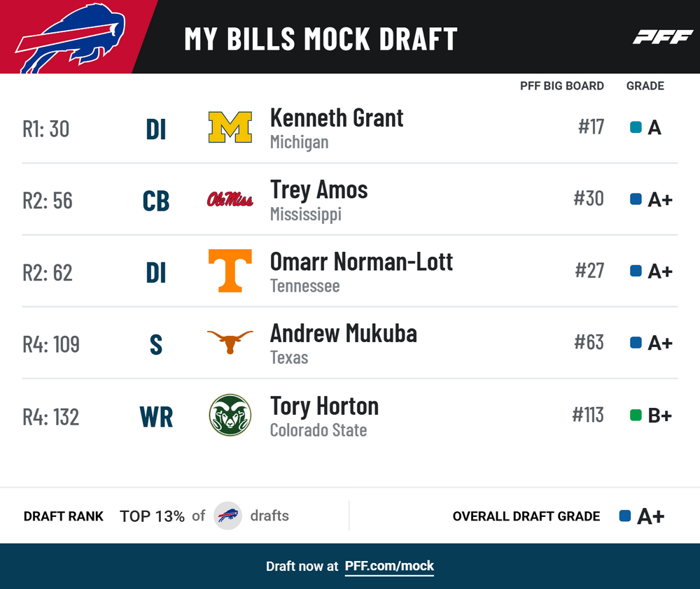This screenshot has width=700, height=589.
Task: Click the Tennessee T logo
Action: (230, 271)
